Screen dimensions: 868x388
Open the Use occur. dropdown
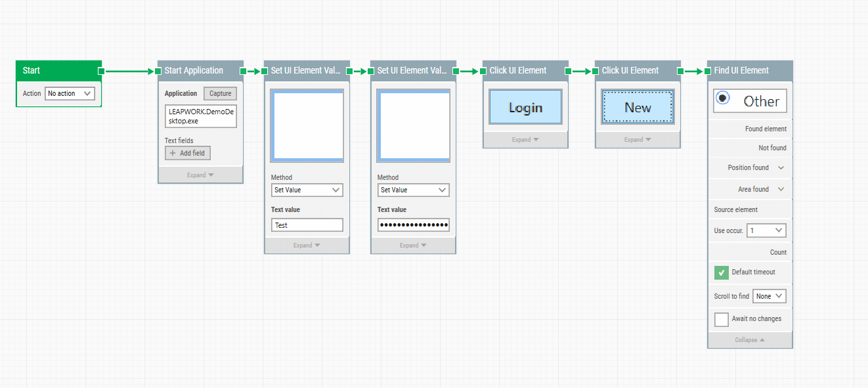click(766, 230)
